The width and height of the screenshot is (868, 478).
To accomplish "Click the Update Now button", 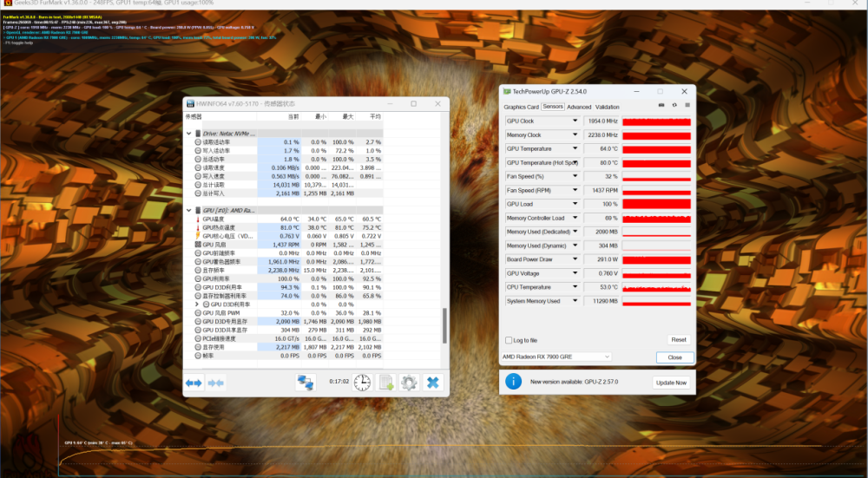I will pos(671,383).
